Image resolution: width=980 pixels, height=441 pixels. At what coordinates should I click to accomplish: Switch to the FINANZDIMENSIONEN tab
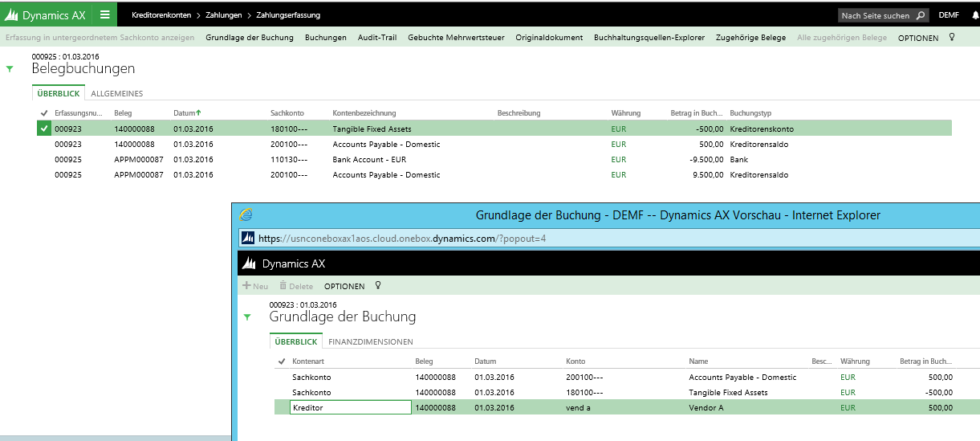(371, 341)
